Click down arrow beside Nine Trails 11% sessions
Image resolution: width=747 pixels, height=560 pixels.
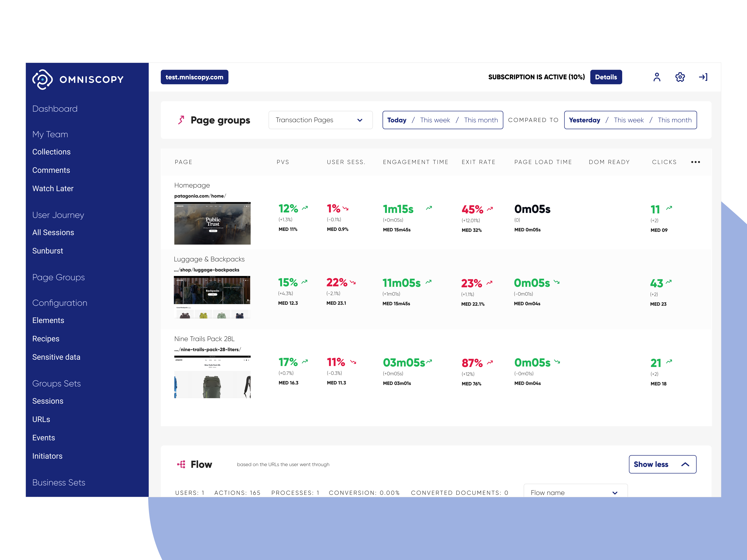353,362
